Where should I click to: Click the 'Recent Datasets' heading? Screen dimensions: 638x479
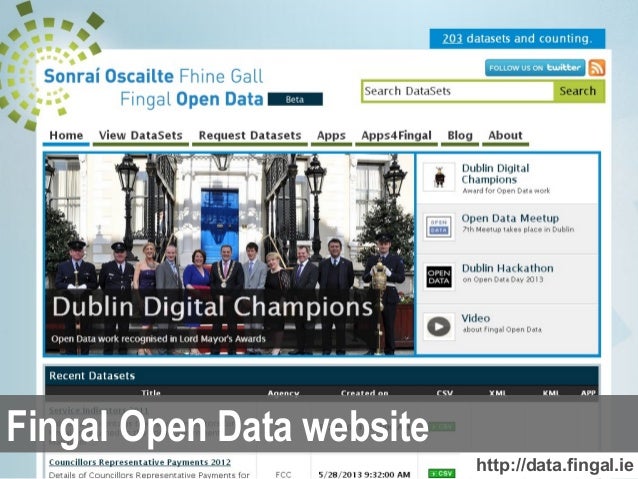(92, 376)
